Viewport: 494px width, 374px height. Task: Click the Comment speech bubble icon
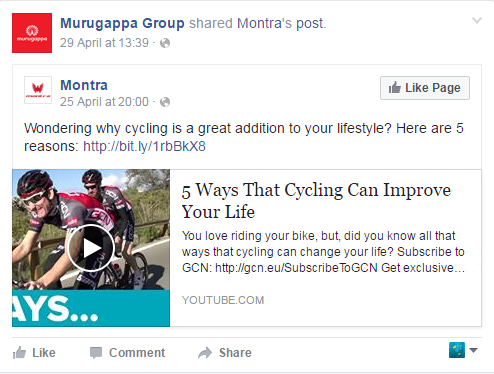96,353
